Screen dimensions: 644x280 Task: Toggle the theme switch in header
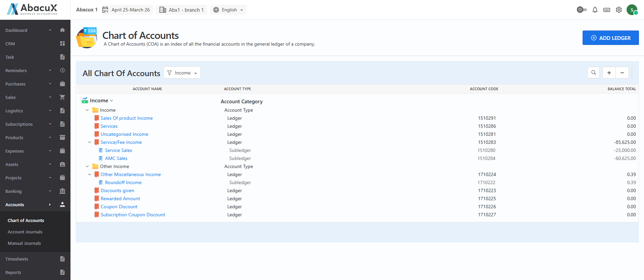[582, 10]
